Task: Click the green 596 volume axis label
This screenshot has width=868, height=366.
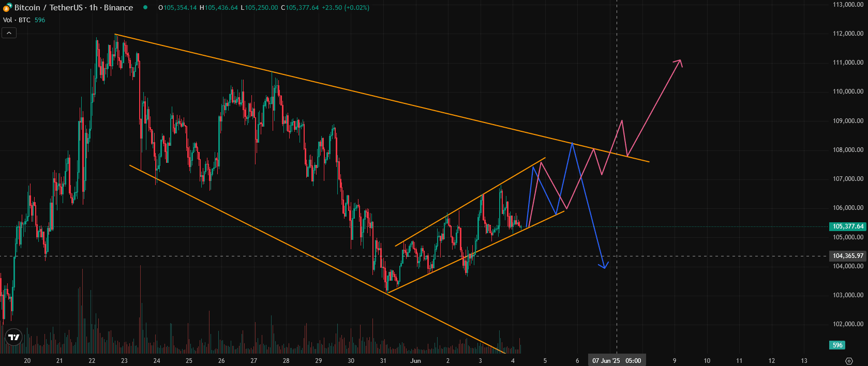Action: pyautogui.click(x=837, y=345)
